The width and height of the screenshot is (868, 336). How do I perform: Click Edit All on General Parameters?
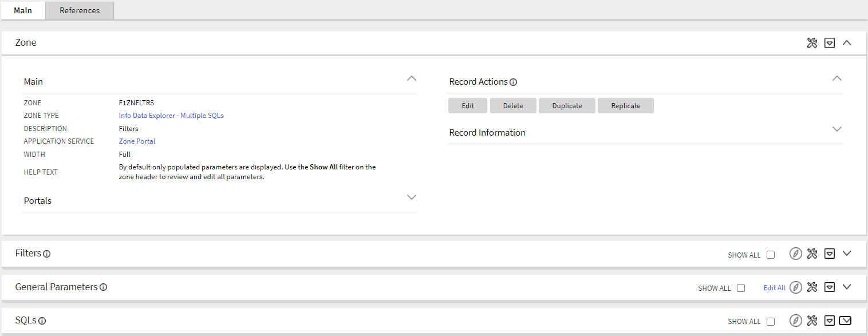click(774, 287)
